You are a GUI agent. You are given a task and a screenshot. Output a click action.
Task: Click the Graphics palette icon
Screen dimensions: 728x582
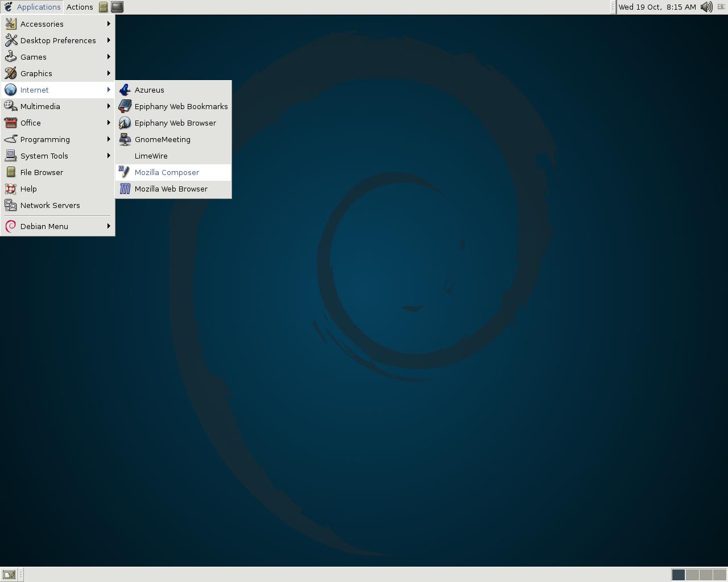click(x=11, y=73)
